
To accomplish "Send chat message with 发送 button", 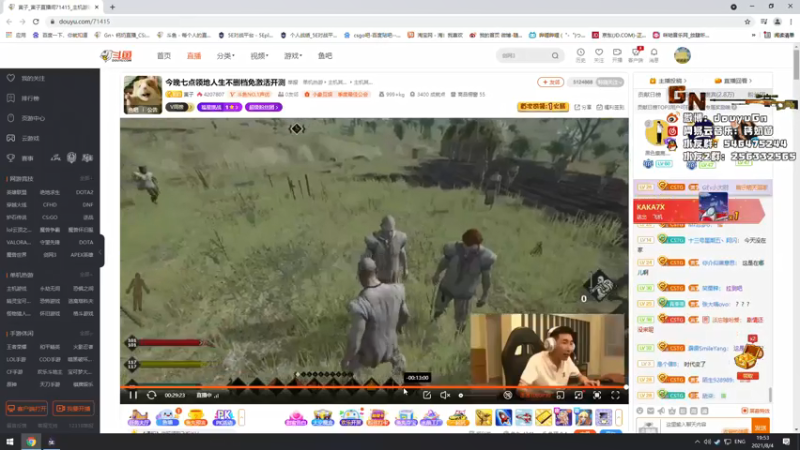I will [x=760, y=427].
